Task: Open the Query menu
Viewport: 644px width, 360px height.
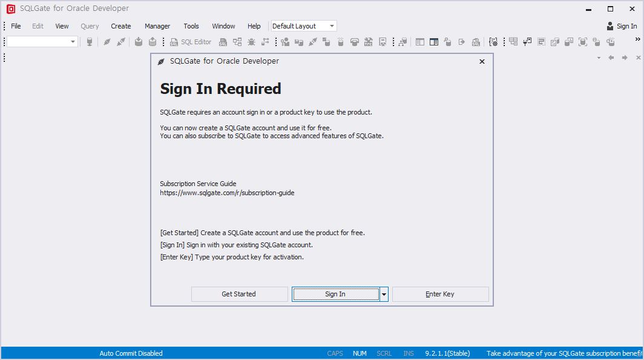Action: (90, 26)
